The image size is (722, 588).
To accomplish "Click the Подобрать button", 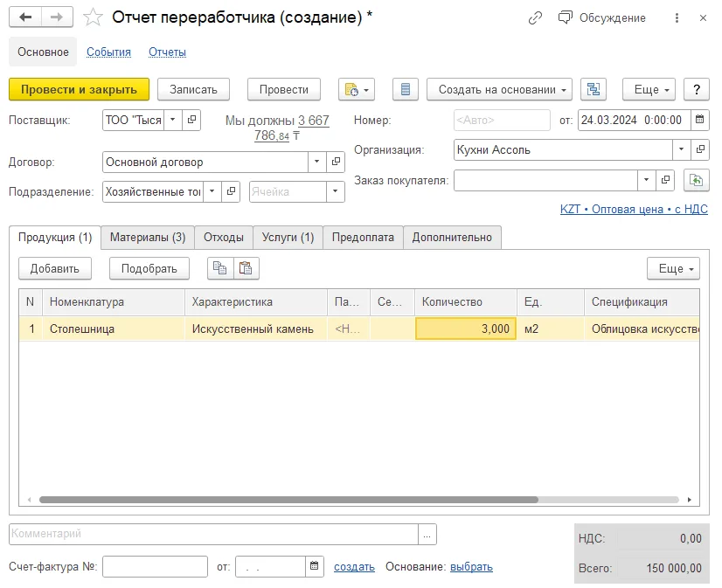I will (149, 268).
